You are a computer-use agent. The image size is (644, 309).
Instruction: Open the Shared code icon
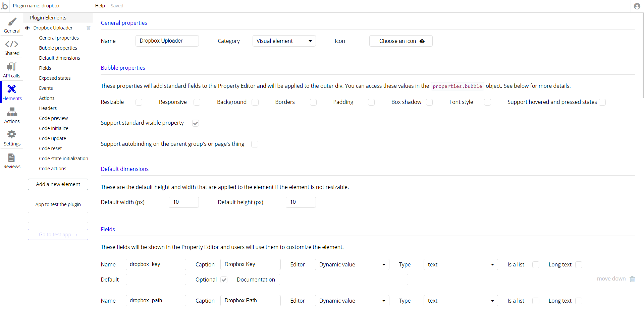12,45
